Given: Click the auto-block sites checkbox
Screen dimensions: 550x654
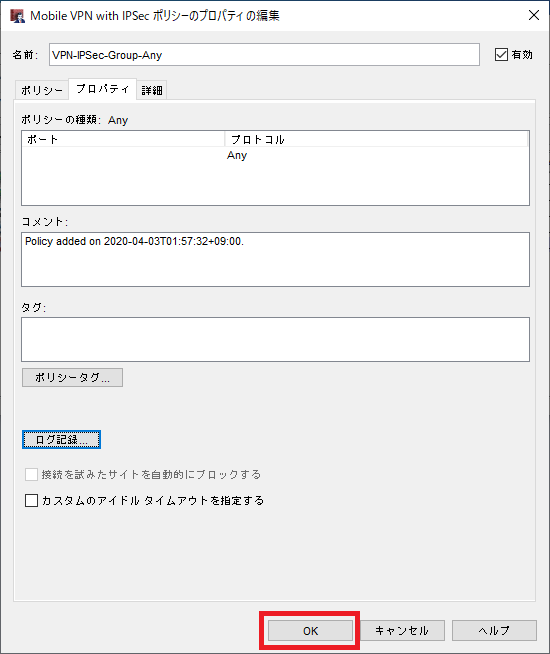Looking at the screenshot, I should [x=31, y=474].
